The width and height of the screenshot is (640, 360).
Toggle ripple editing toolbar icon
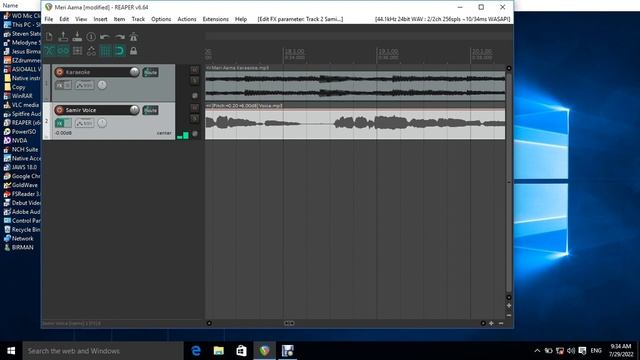tap(77, 51)
